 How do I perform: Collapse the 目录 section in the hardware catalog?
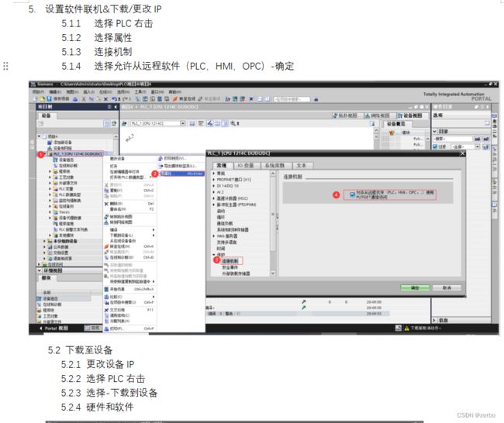435,132
